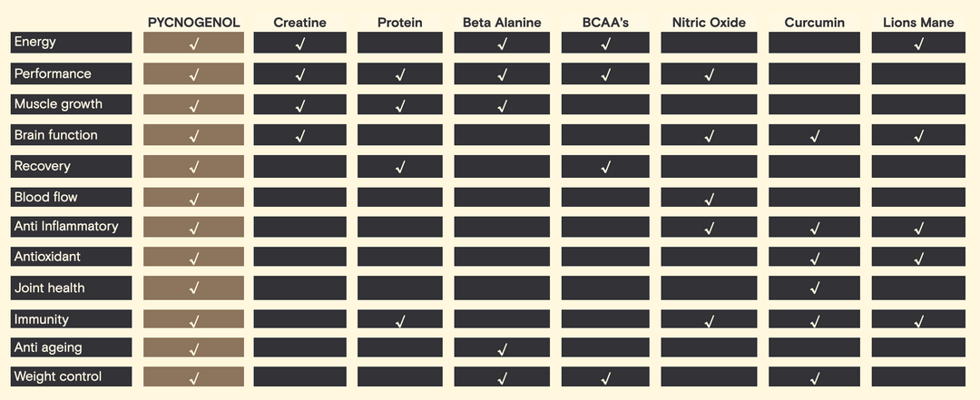980x400 pixels.
Task: Click the BCAA's Weight control checkmark
Action: coord(605,378)
